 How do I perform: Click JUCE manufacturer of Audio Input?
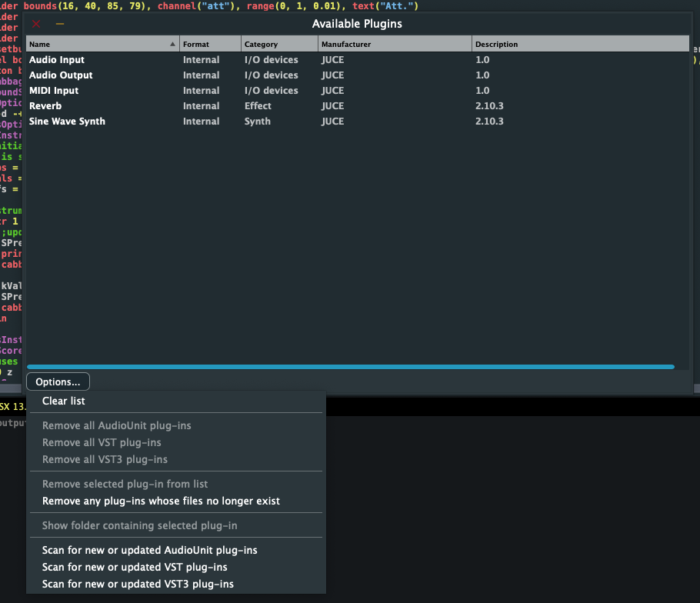332,60
